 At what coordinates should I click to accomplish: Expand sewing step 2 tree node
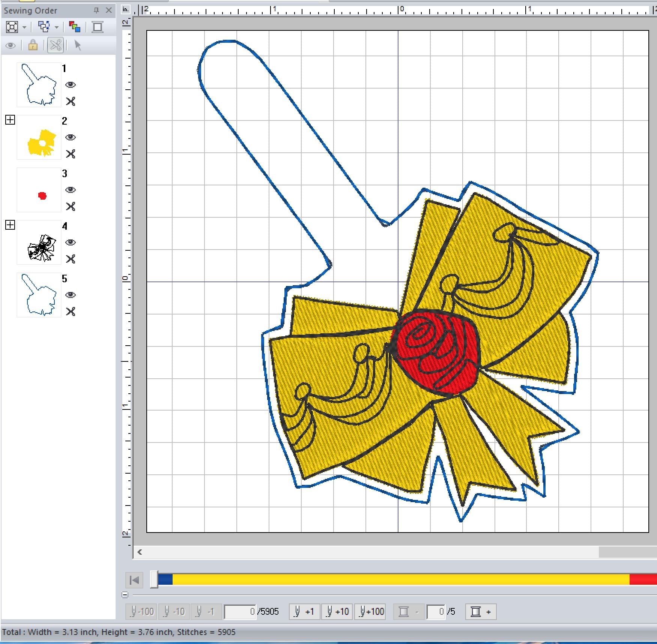[x=10, y=120]
